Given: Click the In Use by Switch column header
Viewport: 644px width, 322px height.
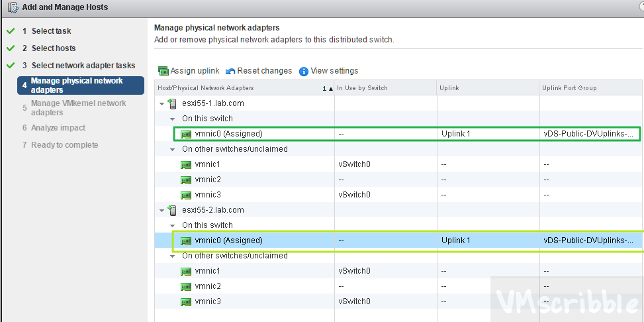Looking at the screenshot, I should pos(362,88).
